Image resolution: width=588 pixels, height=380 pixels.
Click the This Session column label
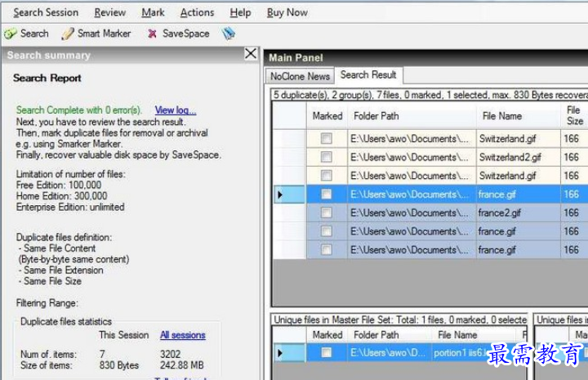coord(124,335)
